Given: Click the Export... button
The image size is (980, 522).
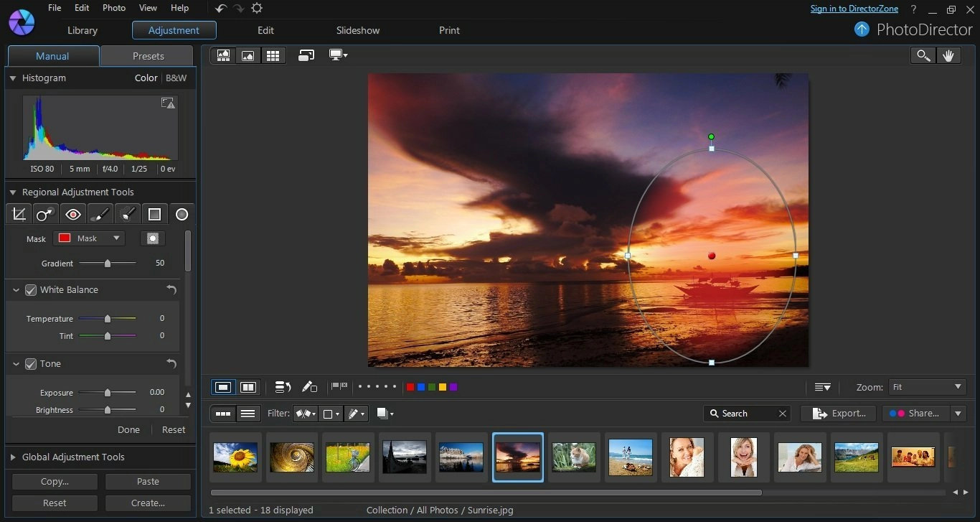Looking at the screenshot, I should click(838, 414).
